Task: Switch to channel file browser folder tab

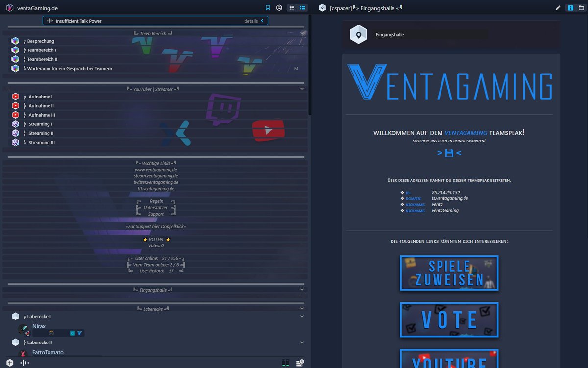Action: (582, 8)
